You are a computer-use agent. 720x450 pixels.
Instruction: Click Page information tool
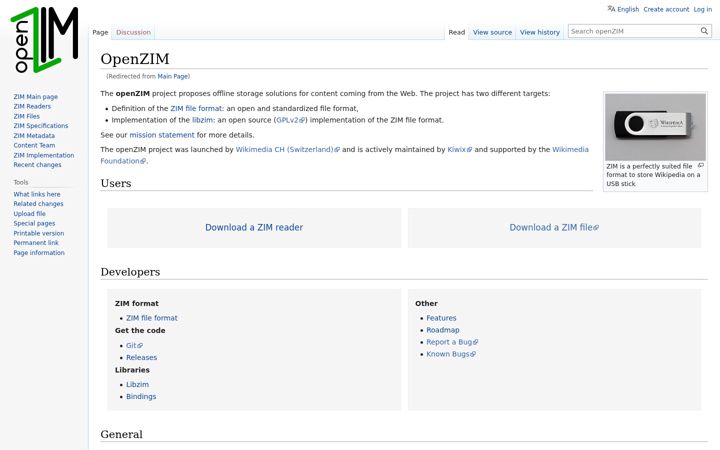tap(39, 253)
